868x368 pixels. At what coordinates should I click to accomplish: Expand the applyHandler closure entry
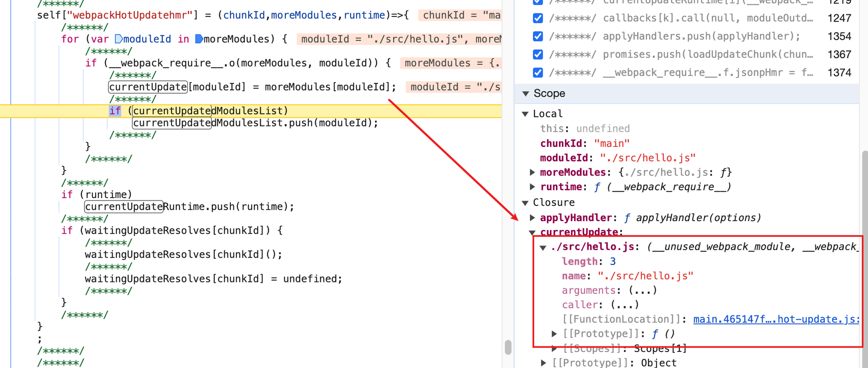[x=533, y=218]
